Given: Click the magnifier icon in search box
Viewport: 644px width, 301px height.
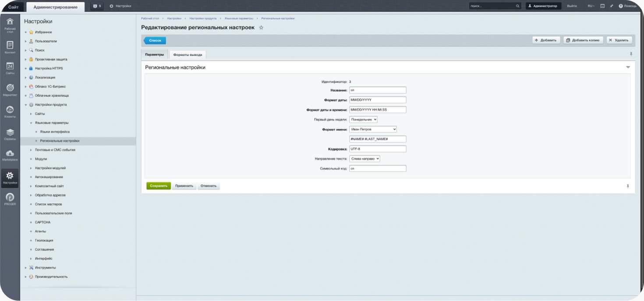Looking at the screenshot, I should [x=518, y=6].
